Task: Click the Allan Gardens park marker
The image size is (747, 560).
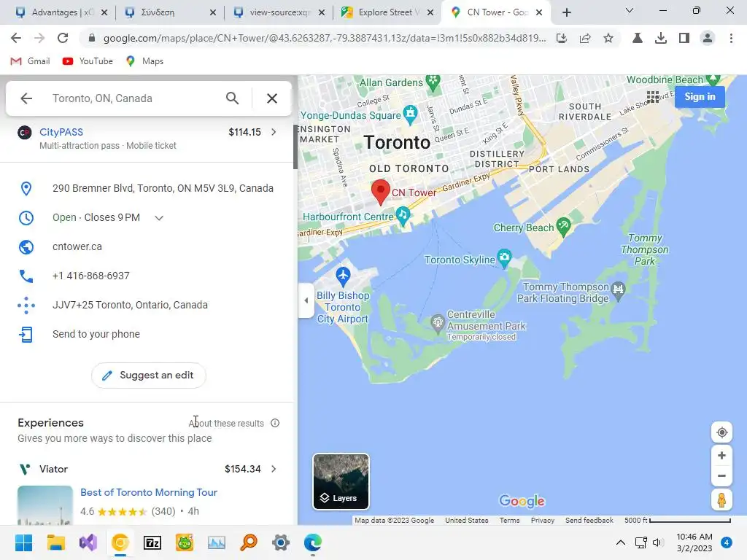Action: tap(433, 82)
